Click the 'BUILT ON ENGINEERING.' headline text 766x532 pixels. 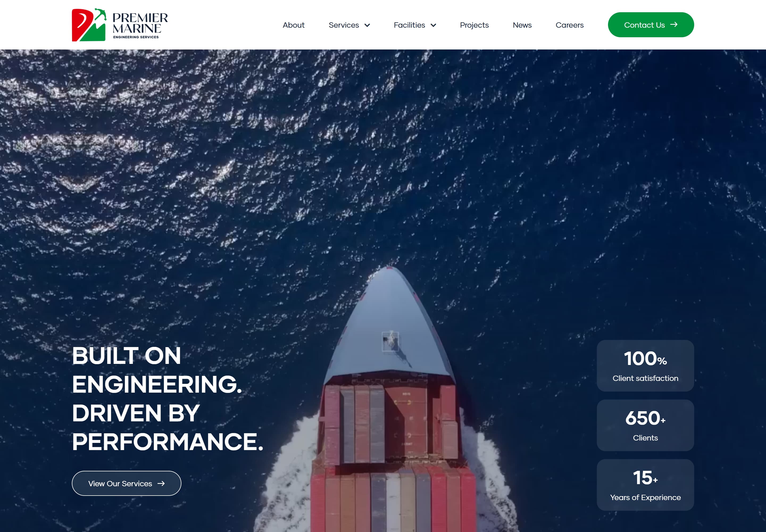pyautogui.click(x=157, y=370)
